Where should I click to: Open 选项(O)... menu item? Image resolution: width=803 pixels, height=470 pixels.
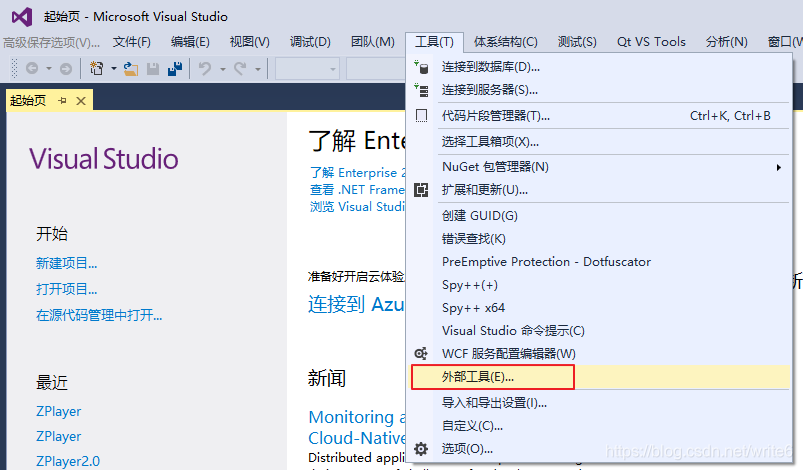(599, 449)
